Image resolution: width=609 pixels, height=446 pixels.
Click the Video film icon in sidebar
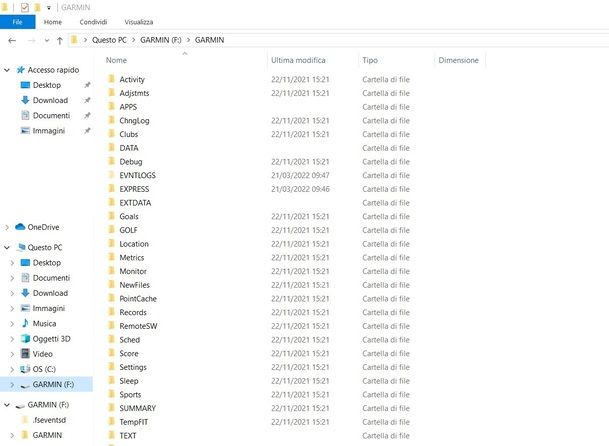(x=25, y=354)
